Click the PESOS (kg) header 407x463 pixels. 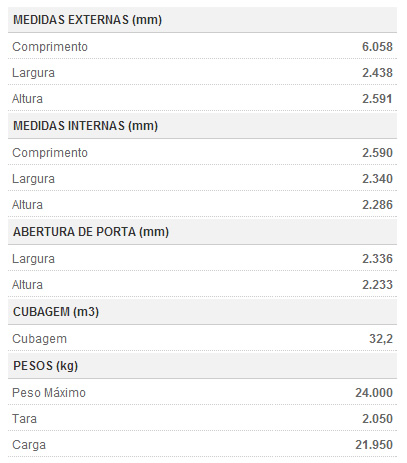[45, 366]
